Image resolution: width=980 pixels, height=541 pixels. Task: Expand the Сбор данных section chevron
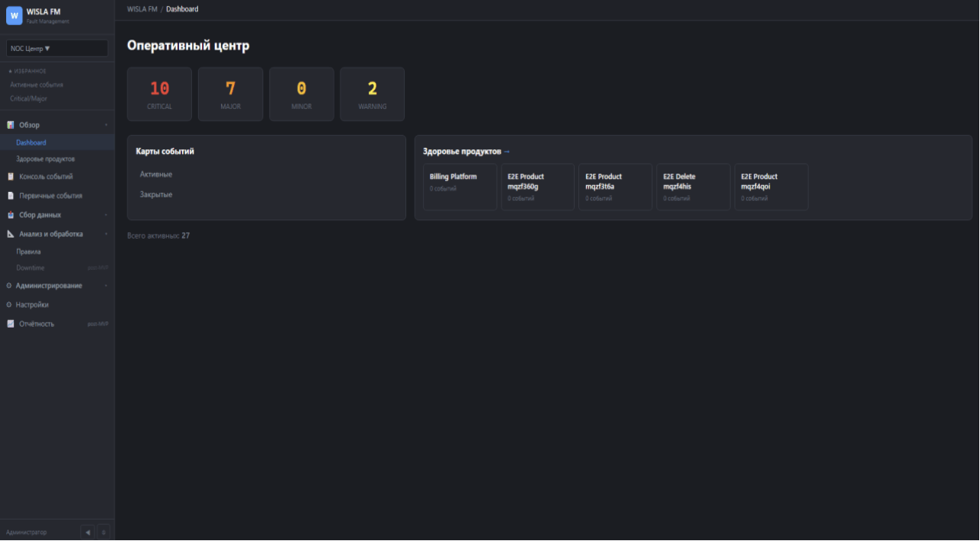106,215
